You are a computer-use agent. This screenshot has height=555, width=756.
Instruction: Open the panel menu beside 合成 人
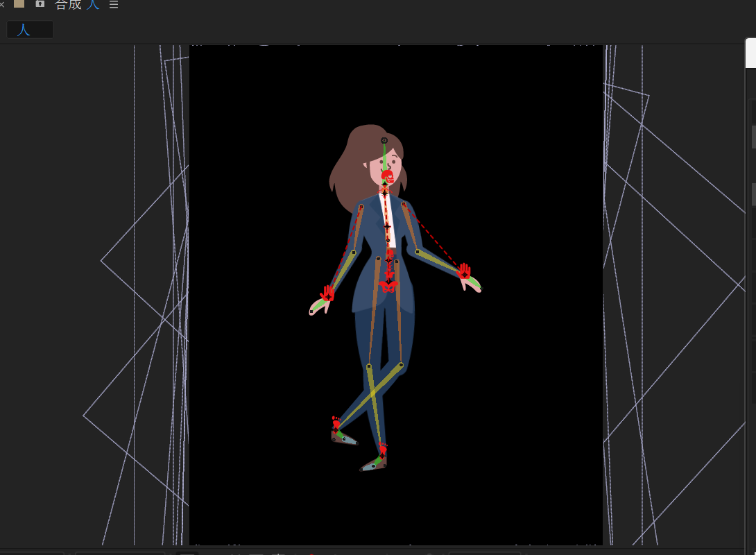click(114, 5)
